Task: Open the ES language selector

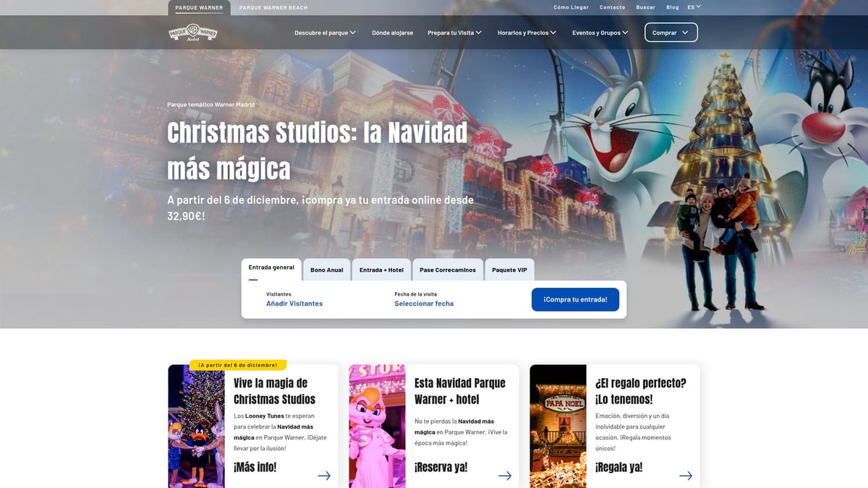Action: [694, 7]
